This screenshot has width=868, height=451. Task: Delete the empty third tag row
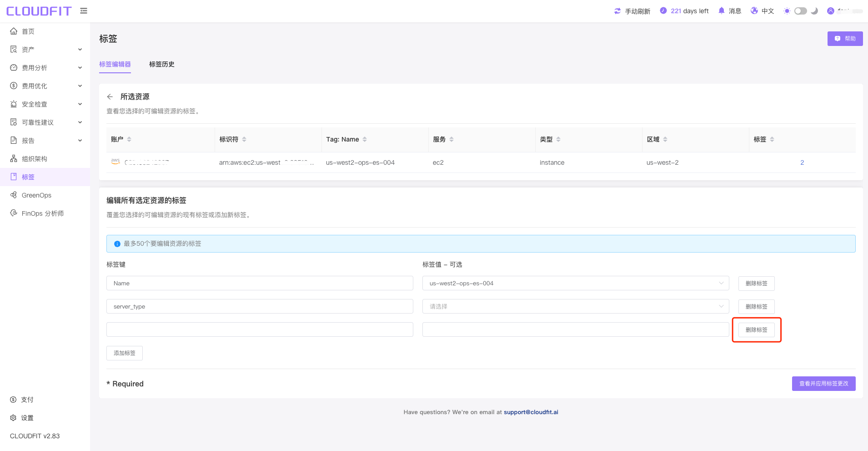tap(757, 330)
